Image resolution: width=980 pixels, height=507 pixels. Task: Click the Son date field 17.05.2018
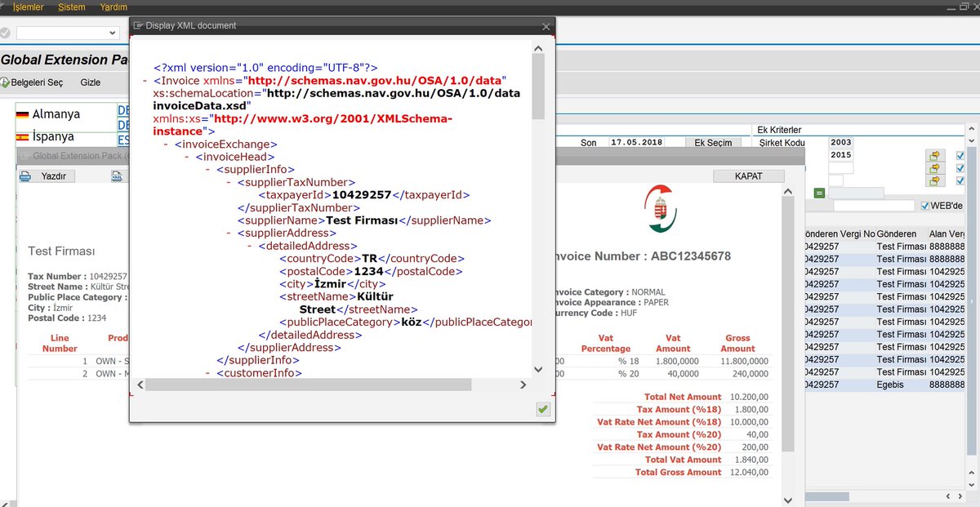(x=636, y=143)
